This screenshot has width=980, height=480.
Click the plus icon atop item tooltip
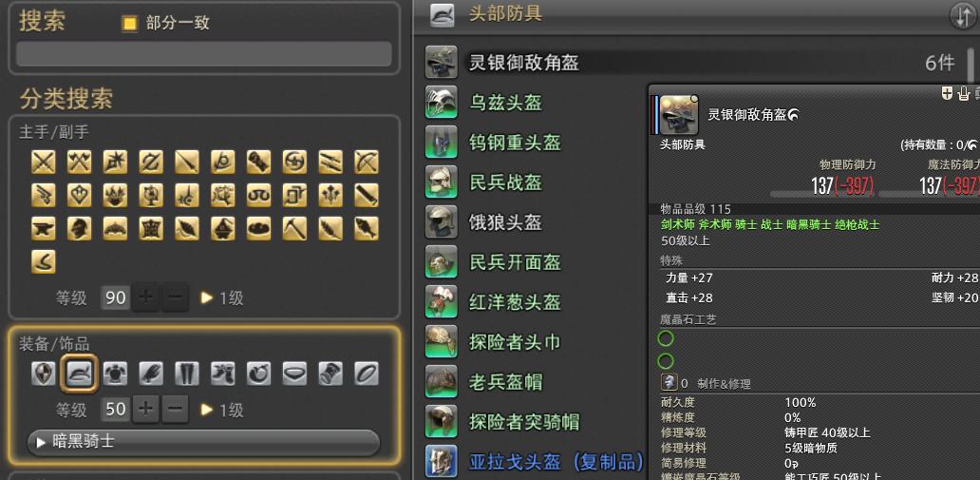pos(947,93)
